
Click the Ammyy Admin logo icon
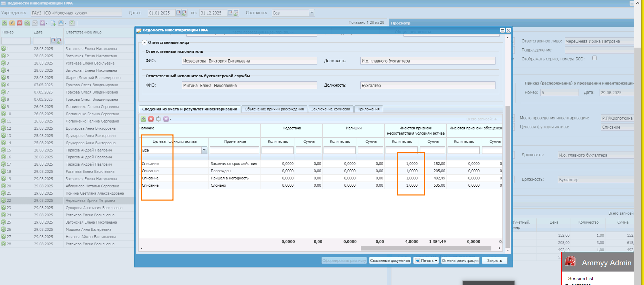tap(570, 261)
